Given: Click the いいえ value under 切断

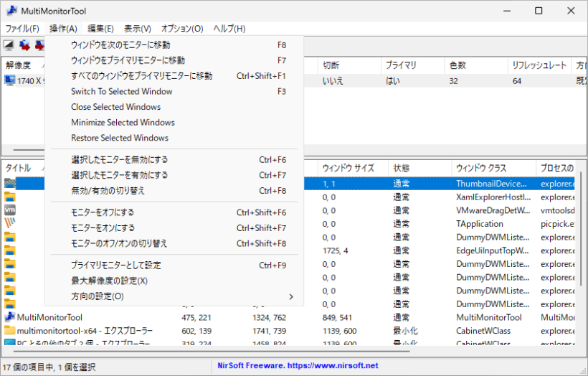Looking at the screenshot, I should pos(333,80).
